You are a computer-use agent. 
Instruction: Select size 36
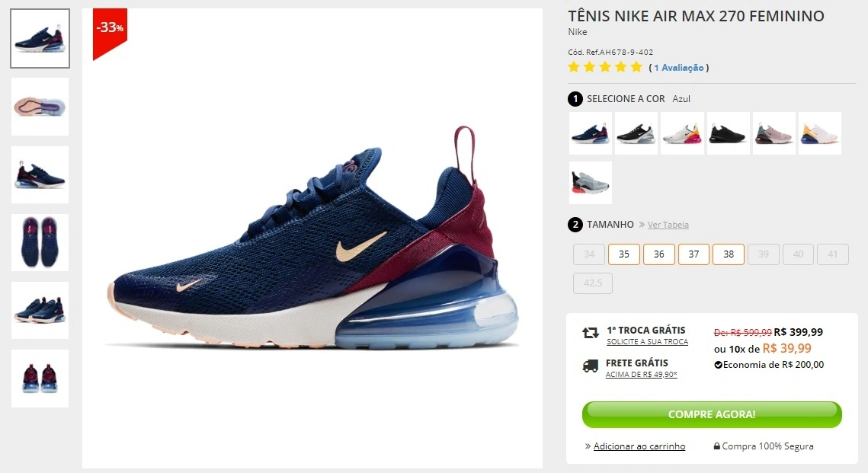click(658, 254)
